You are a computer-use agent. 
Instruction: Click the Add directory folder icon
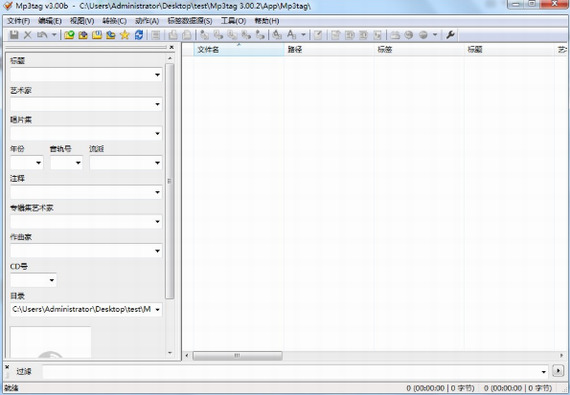tap(83, 35)
